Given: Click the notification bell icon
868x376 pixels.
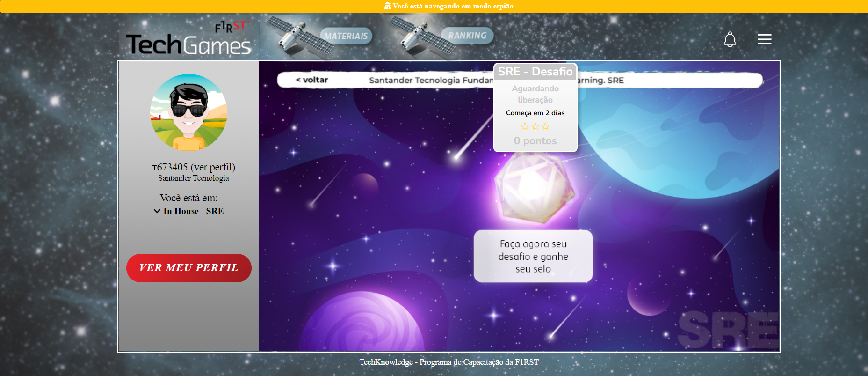Looking at the screenshot, I should [730, 39].
